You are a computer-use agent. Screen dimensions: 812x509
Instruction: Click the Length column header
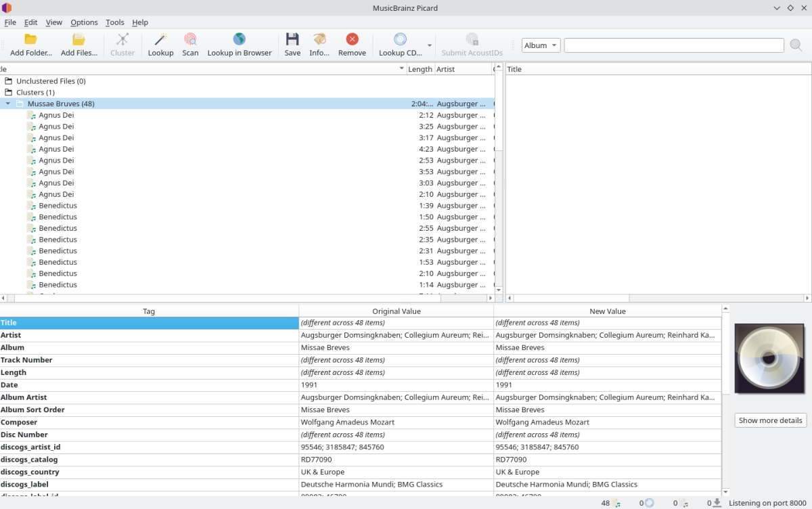pos(420,69)
